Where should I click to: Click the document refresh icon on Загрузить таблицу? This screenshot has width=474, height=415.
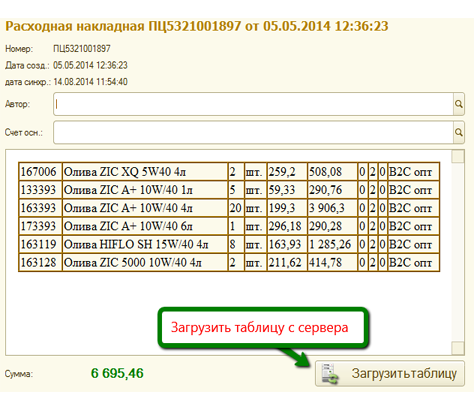coord(330,374)
